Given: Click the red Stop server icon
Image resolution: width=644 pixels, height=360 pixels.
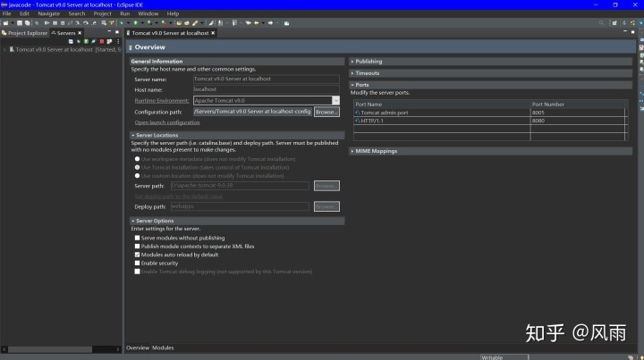Looking at the screenshot, I should pyautogui.click(x=101, y=41).
